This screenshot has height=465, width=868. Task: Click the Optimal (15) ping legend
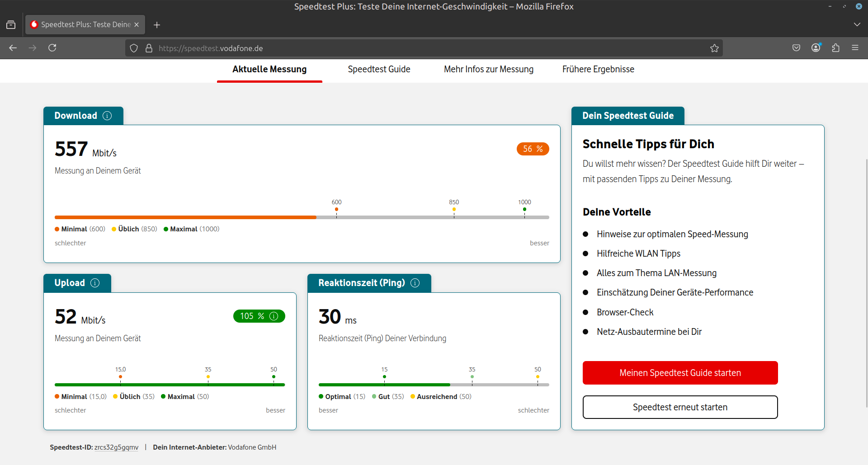click(x=342, y=397)
